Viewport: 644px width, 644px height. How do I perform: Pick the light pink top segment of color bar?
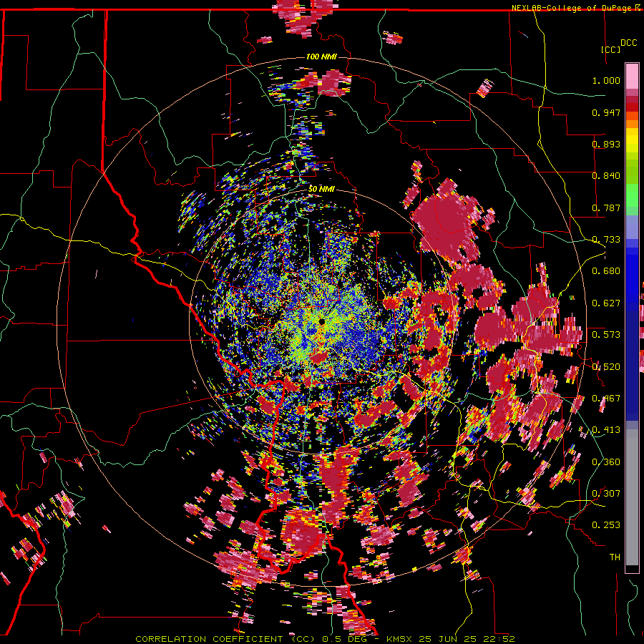(632, 77)
